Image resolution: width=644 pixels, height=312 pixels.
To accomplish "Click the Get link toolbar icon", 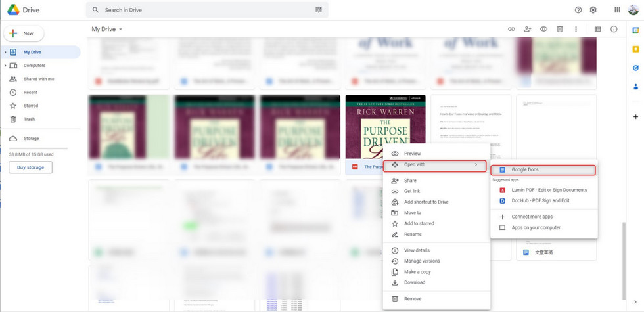I will (x=511, y=29).
